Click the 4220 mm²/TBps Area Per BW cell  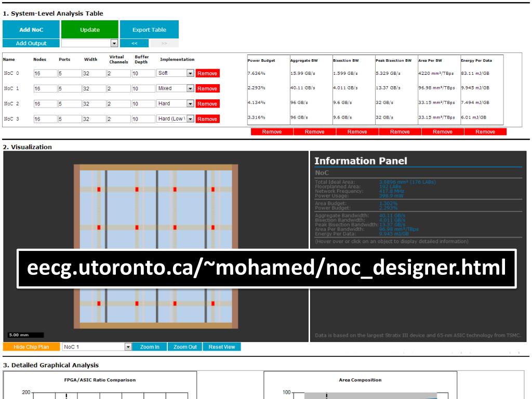tap(436, 73)
